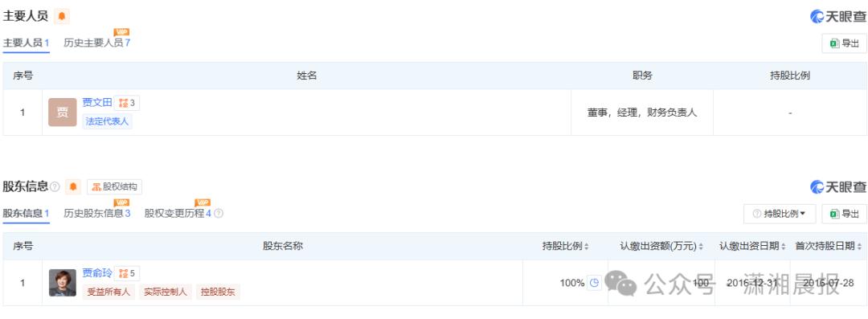The height and width of the screenshot is (319, 868).
Task: Export the 主要人员 table with 导出
Action: pyautogui.click(x=844, y=43)
